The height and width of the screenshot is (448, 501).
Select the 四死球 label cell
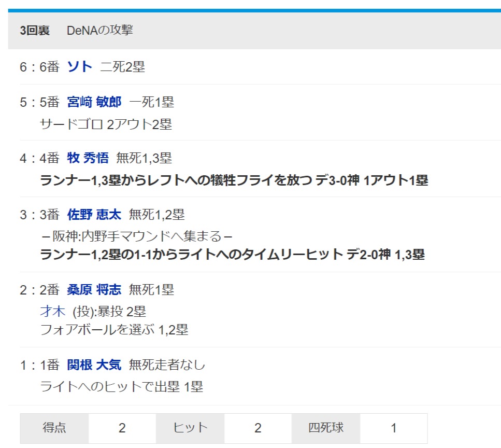tap(326, 428)
